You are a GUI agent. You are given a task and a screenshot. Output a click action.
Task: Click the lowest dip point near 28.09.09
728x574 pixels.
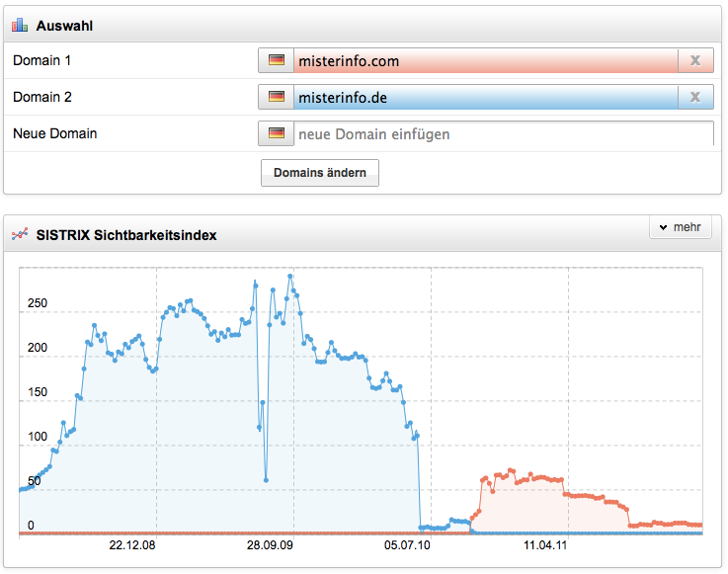pos(267,480)
